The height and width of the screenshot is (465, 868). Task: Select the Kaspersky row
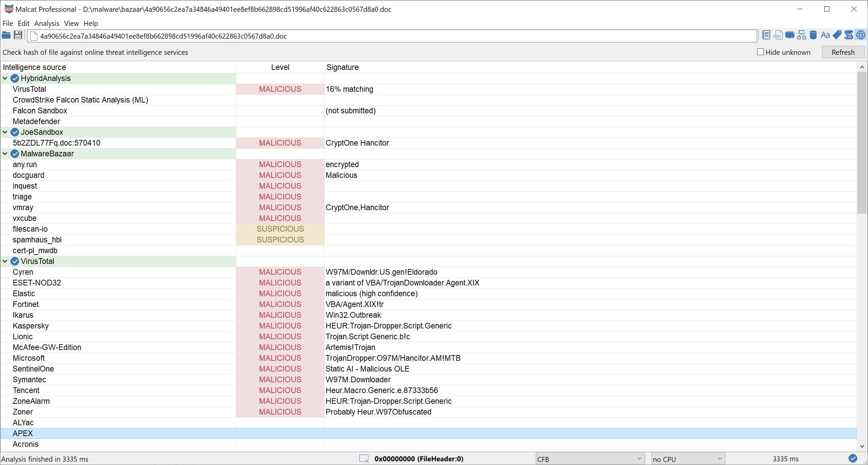pyautogui.click(x=428, y=326)
